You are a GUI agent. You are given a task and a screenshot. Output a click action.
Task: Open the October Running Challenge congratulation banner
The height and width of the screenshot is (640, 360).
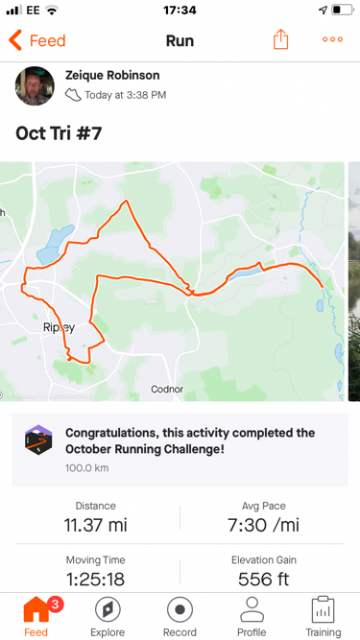click(180, 449)
